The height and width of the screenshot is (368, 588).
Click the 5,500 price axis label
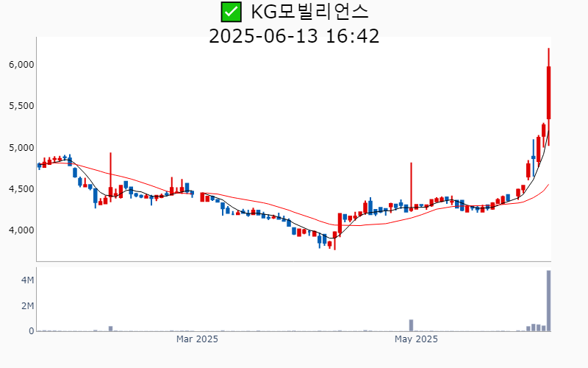pos(21,106)
